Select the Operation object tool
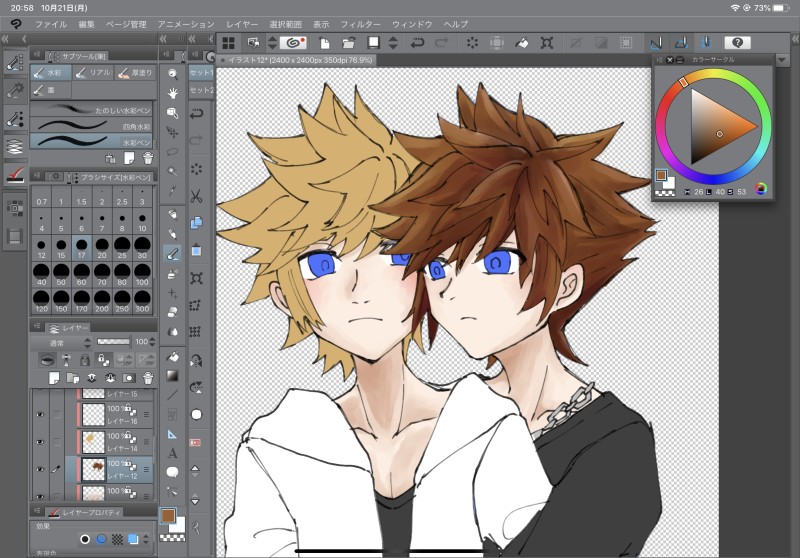This screenshot has height=558, width=800. [172, 113]
